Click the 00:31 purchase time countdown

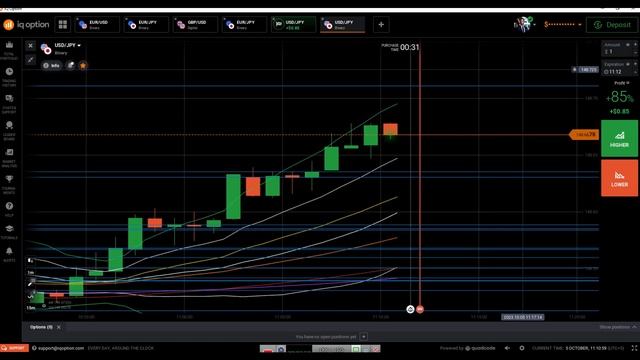(x=409, y=47)
